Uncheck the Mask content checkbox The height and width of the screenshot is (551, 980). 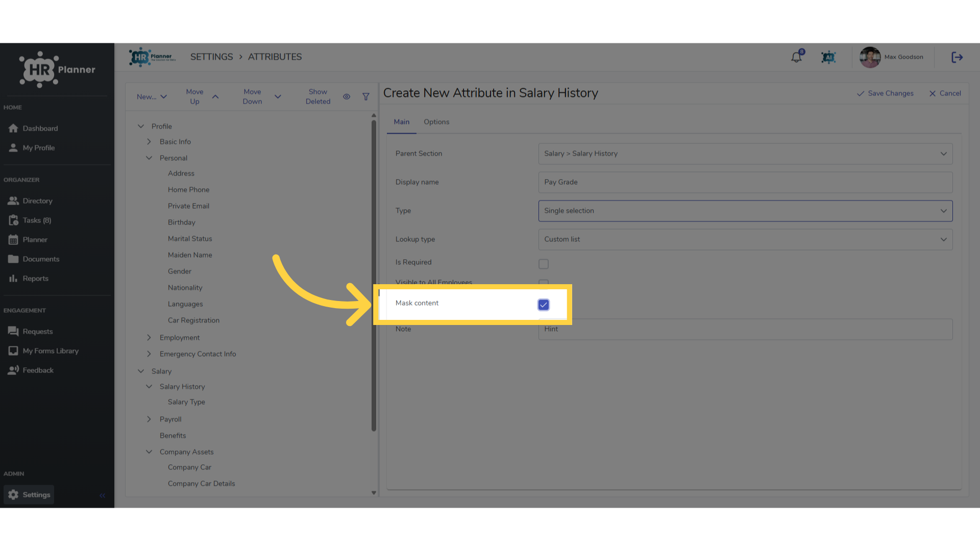(x=544, y=305)
